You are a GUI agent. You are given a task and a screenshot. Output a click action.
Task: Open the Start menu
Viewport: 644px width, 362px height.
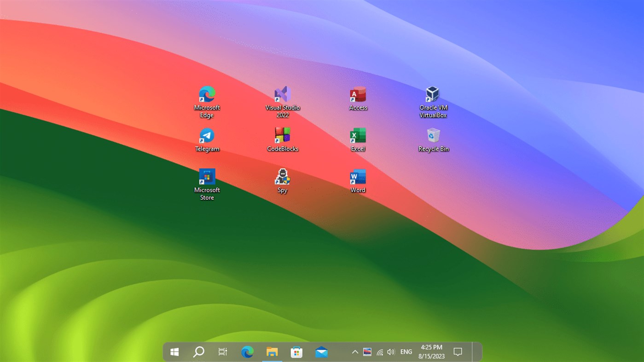(x=174, y=351)
